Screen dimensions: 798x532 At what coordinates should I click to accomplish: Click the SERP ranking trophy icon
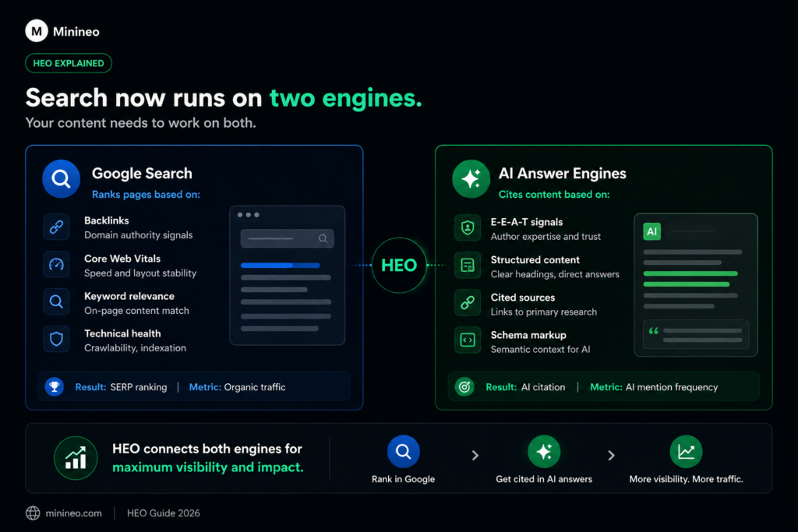[x=55, y=387]
